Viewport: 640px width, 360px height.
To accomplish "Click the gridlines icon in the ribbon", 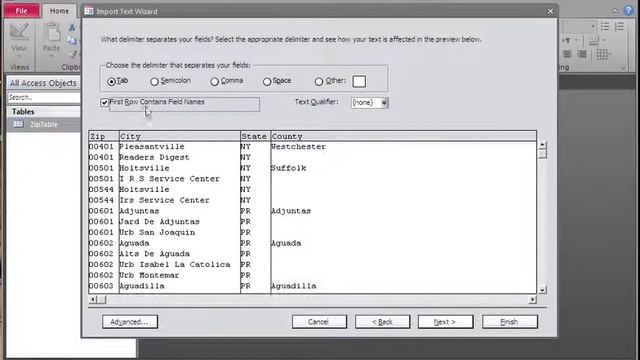I will (602, 54).
